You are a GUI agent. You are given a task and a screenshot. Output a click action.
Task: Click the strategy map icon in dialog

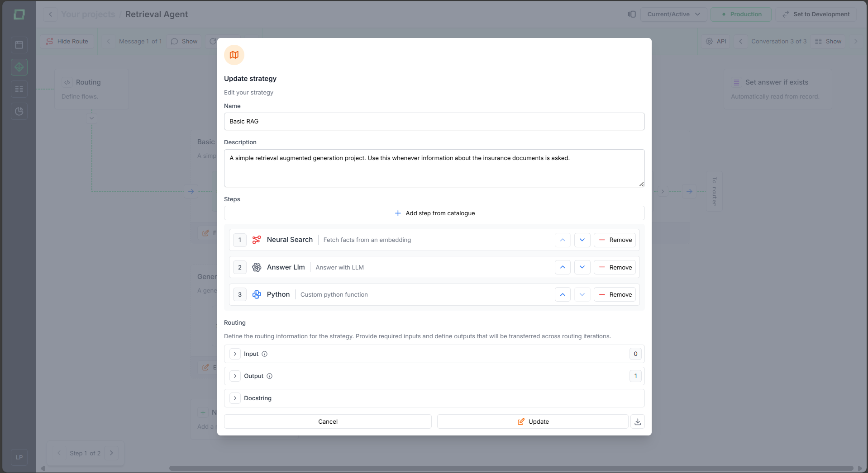tap(234, 55)
